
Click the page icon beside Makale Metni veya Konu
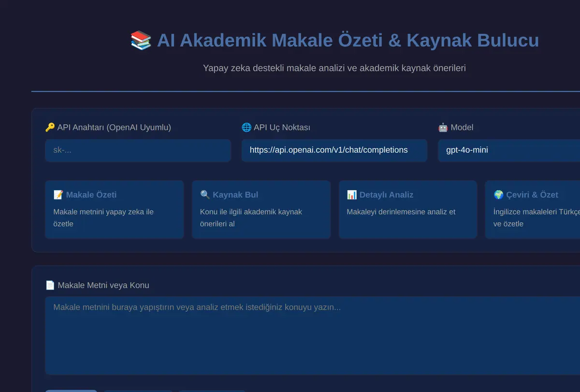pyautogui.click(x=50, y=285)
